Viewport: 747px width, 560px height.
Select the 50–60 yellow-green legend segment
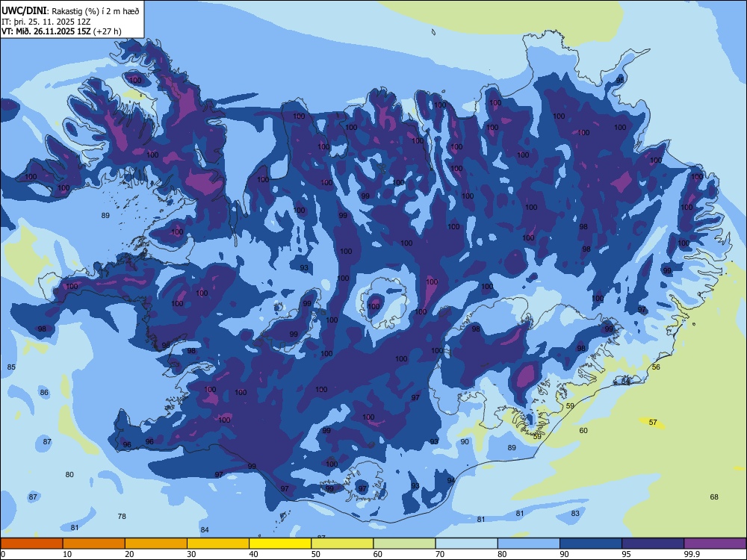(x=342, y=544)
